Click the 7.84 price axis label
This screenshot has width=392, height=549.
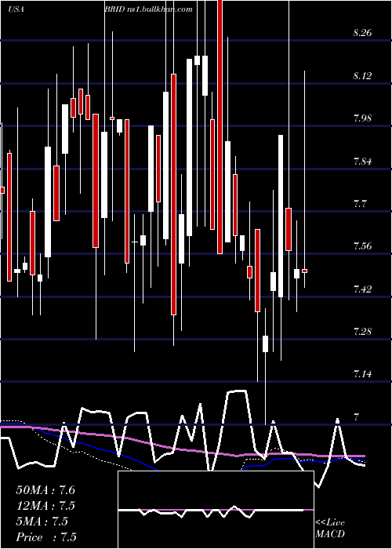[362, 162]
